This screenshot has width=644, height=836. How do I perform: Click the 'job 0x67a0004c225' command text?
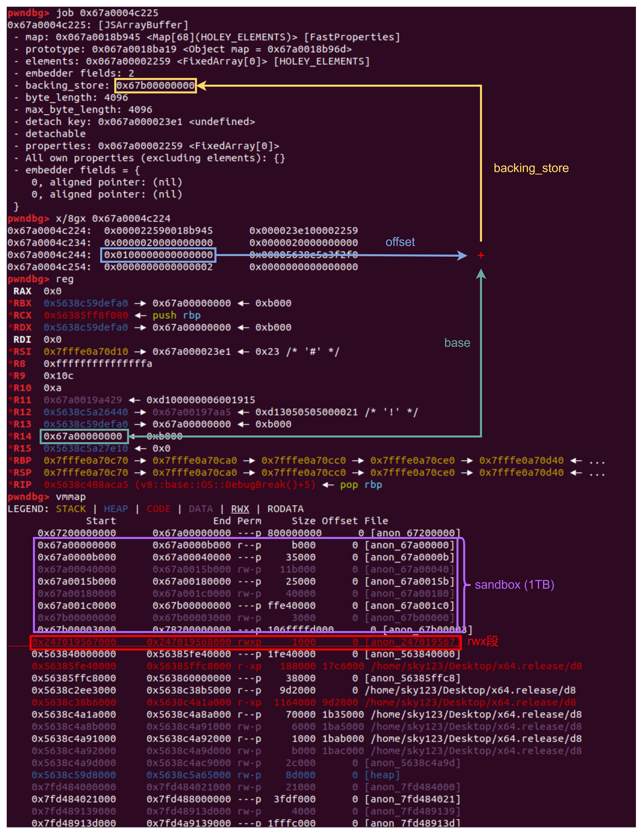click(x=107, y=13)
